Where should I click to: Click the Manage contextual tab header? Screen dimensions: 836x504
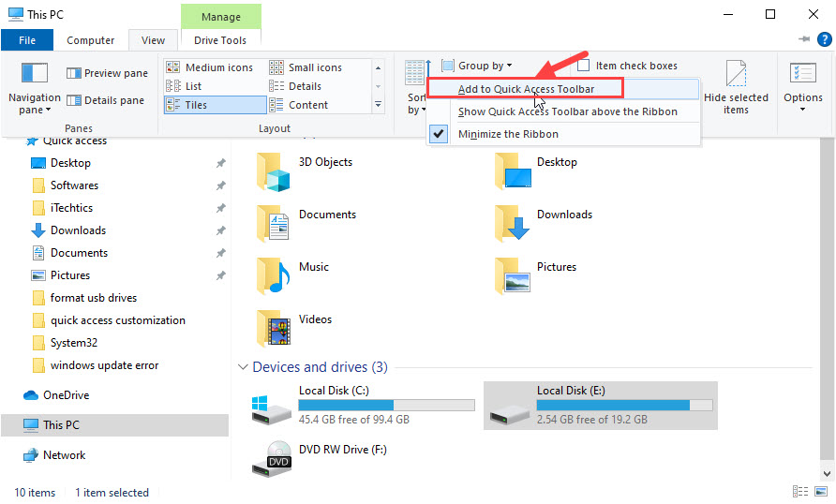point(221,17)
